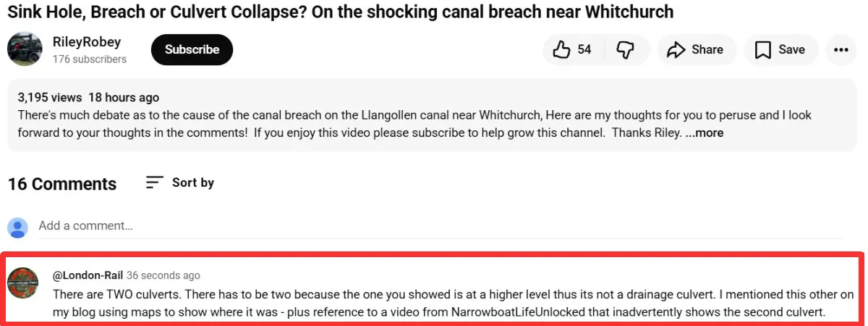Open the three-dot more actions menu
This screenshot has height=326, width=868.
click(841, 49)
